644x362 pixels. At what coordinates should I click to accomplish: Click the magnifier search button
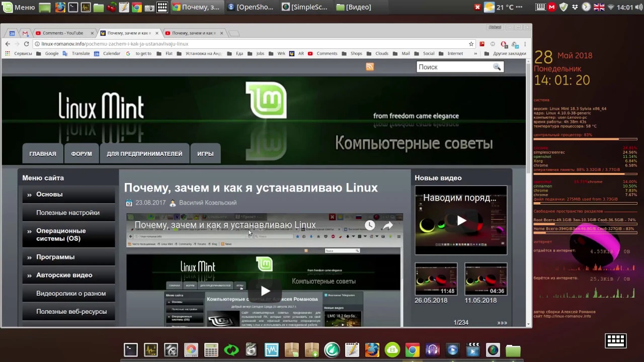click(497, 67)
